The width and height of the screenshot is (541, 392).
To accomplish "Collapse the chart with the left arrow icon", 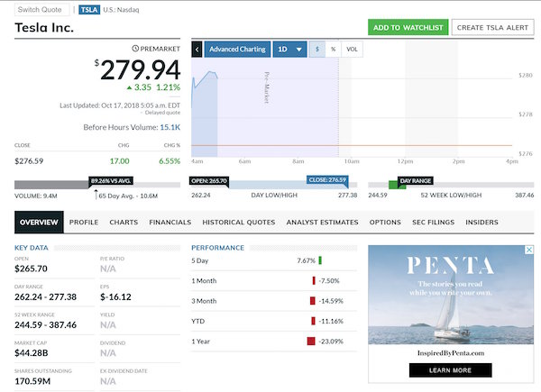I will pyautogui.click(x=197, y=50).
